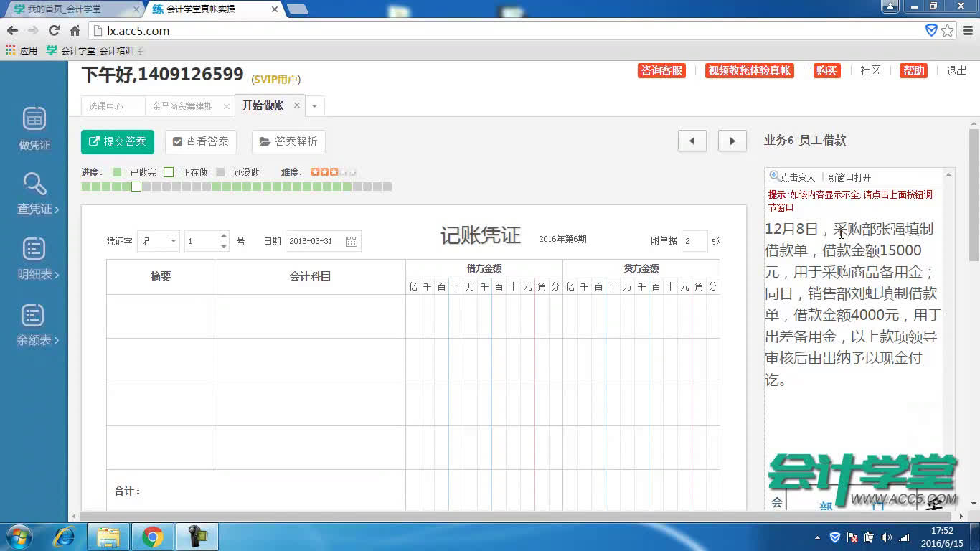Open 查凭证 panel from the sidebar
Viewport: 980px width, 551px height.
tap(33, 192)
